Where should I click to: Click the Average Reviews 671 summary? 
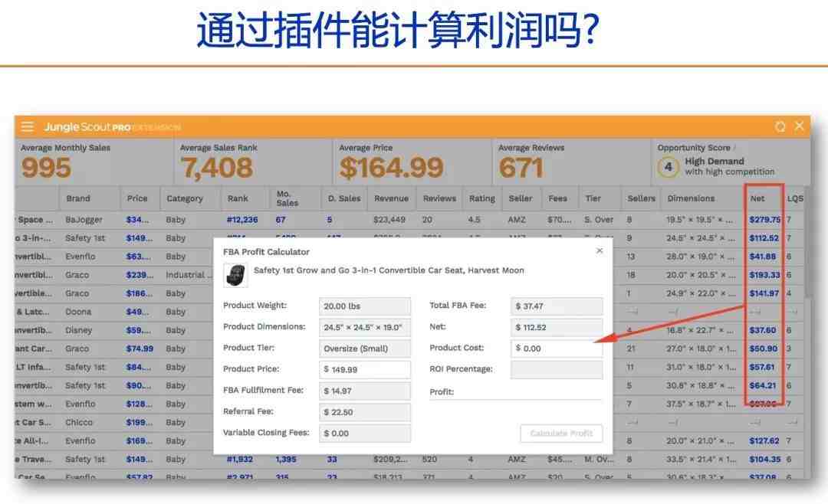[x=521, y=168]
